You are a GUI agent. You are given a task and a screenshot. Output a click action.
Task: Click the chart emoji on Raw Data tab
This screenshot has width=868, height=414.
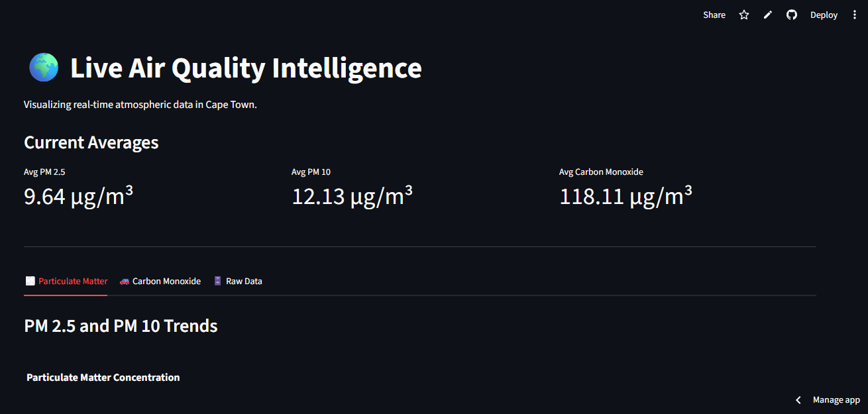tap(217, 281)
